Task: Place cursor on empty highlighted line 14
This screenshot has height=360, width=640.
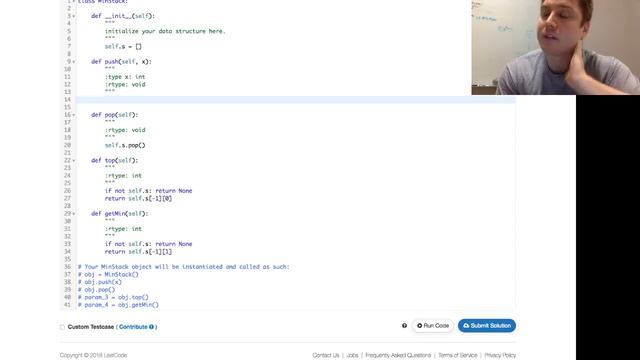Action: pyautogui.click(x=296, y=100)
